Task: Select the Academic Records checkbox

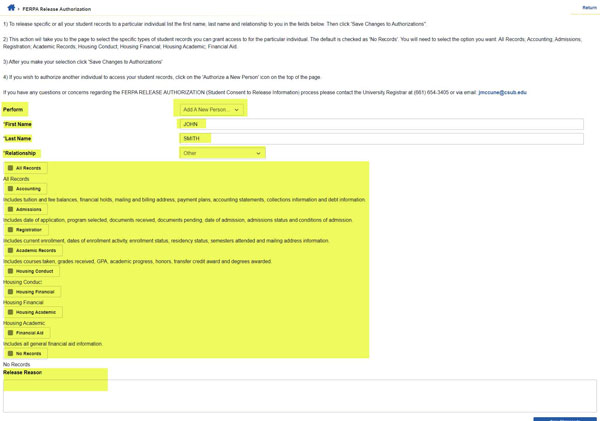Action: (11, 250)
